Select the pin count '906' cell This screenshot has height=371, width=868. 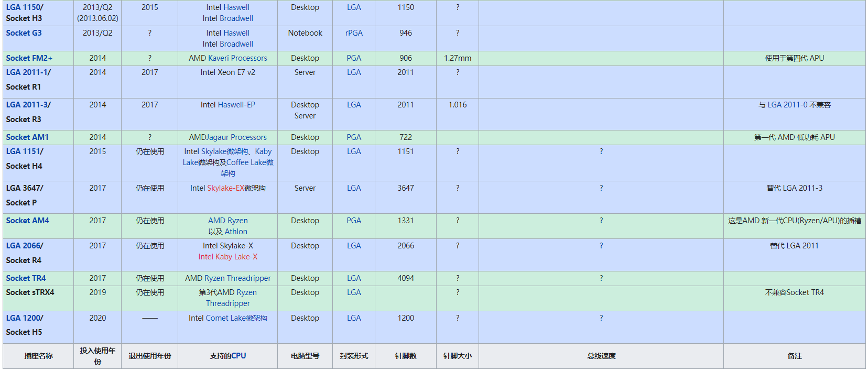click(406, 58)
